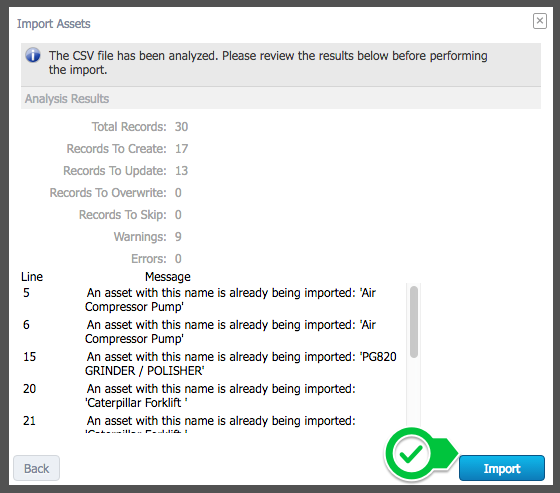Click the Total Records value 30
The height and width of the screenshot is (493, 560).
[x=181, y=127]
